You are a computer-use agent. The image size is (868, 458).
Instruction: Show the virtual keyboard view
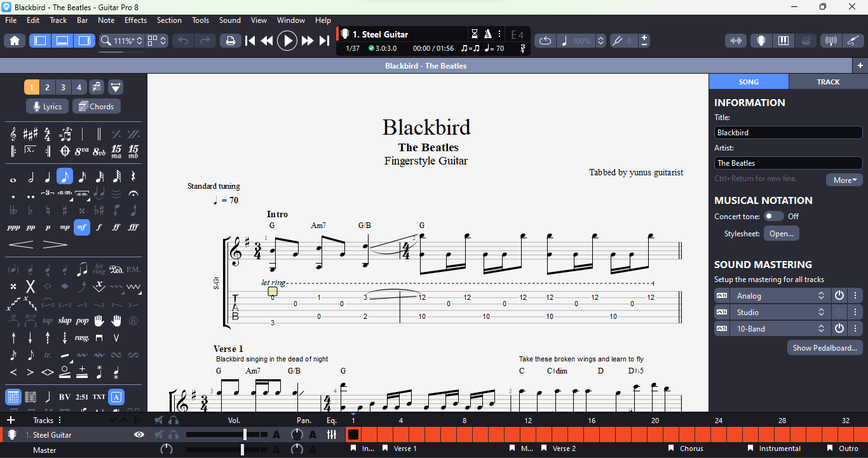pos(783,41)
